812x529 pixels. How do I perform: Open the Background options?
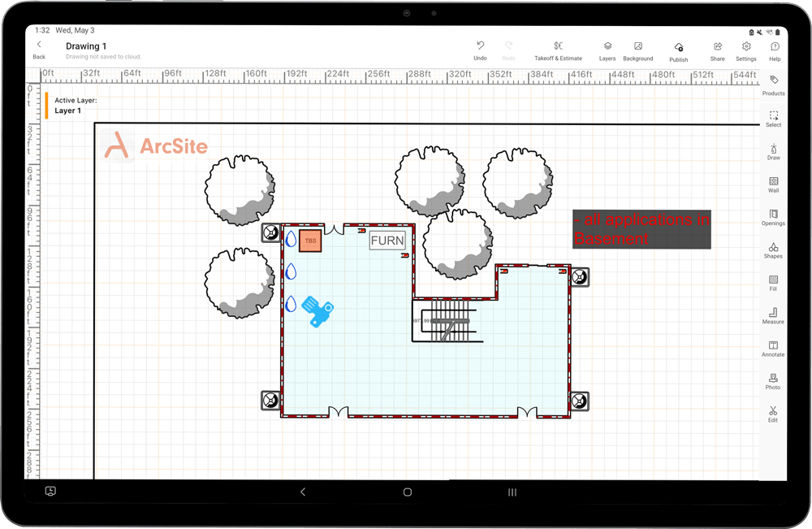pos(638,50)
